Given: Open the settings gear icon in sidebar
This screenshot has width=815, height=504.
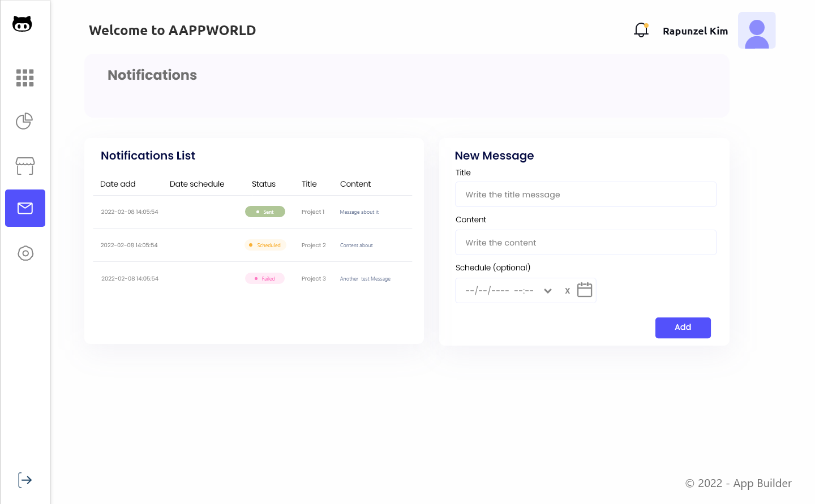Looking at the screenshot, I should point(25,253).
